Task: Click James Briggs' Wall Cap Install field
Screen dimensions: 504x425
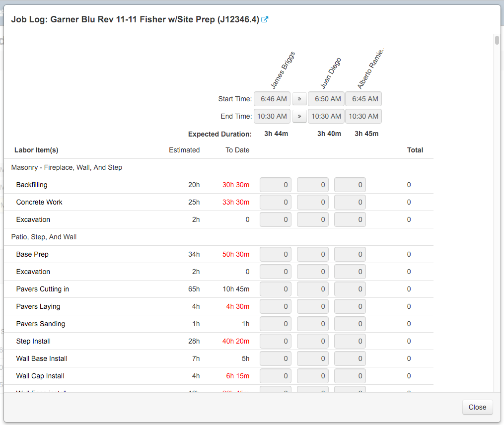Action: coord(275,376)
